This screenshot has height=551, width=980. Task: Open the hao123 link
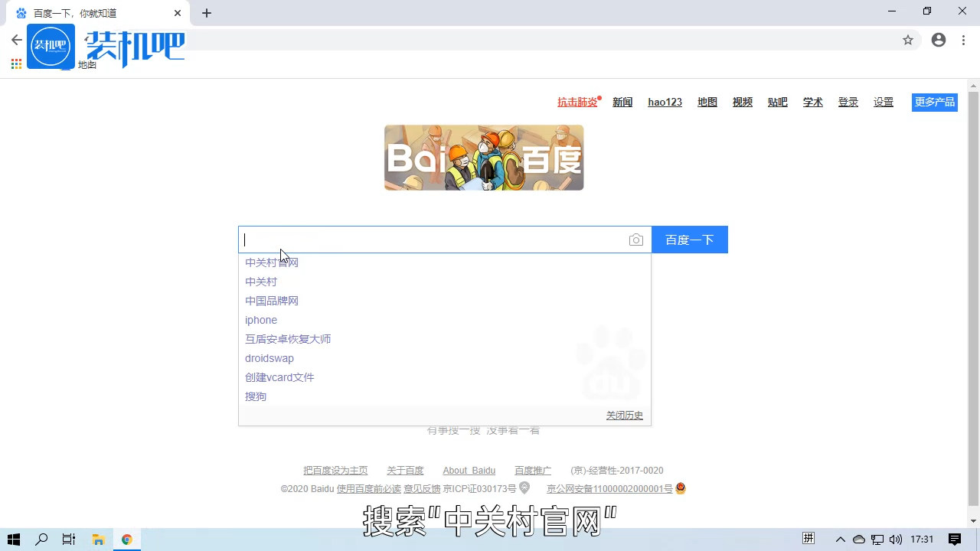coord(665,102)
